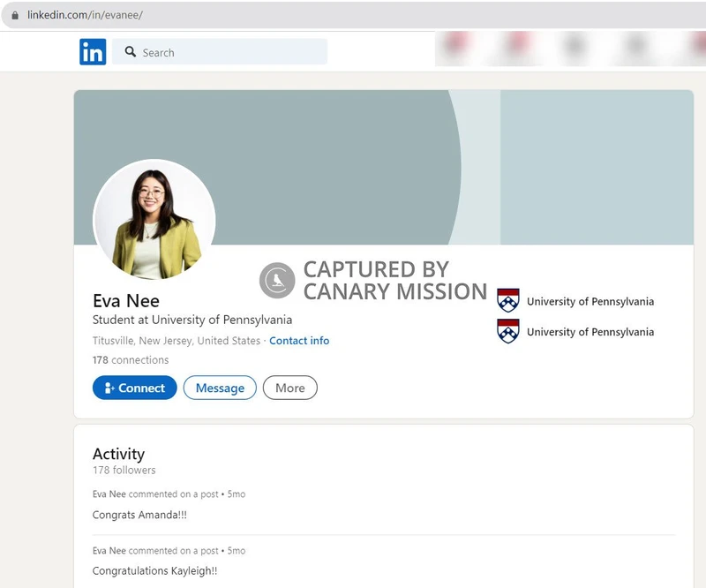Click the 178 connections text
Image resolution: width=706 pixels, height=588 pixels.
point(130,359)
